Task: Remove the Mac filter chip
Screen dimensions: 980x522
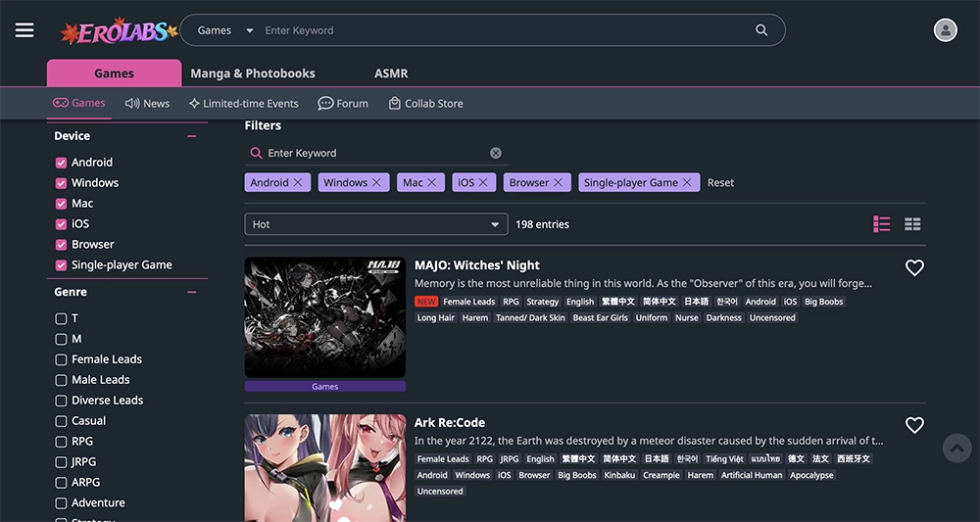Action: pyautogui.click(x=432, y=182)
